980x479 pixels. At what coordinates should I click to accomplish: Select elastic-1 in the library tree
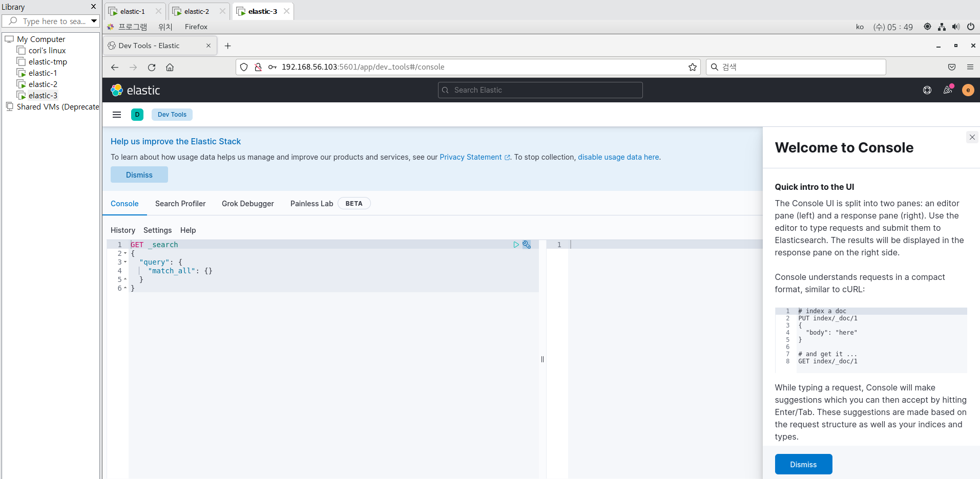point(43,73)
